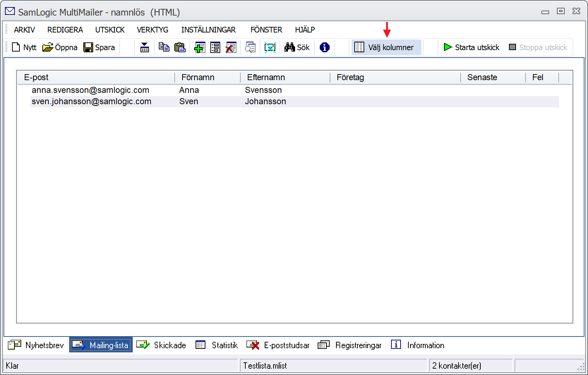Click the Välj kolumner button
Viewport: 588px width, 375px height.
[386, 47]
